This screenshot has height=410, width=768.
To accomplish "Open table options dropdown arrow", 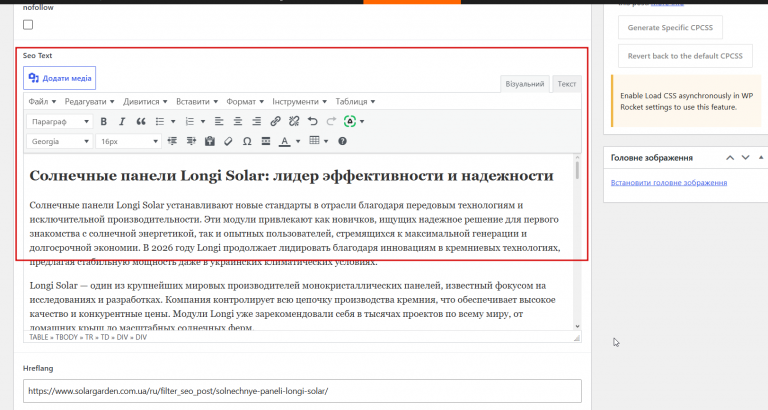I will (326, 141).
